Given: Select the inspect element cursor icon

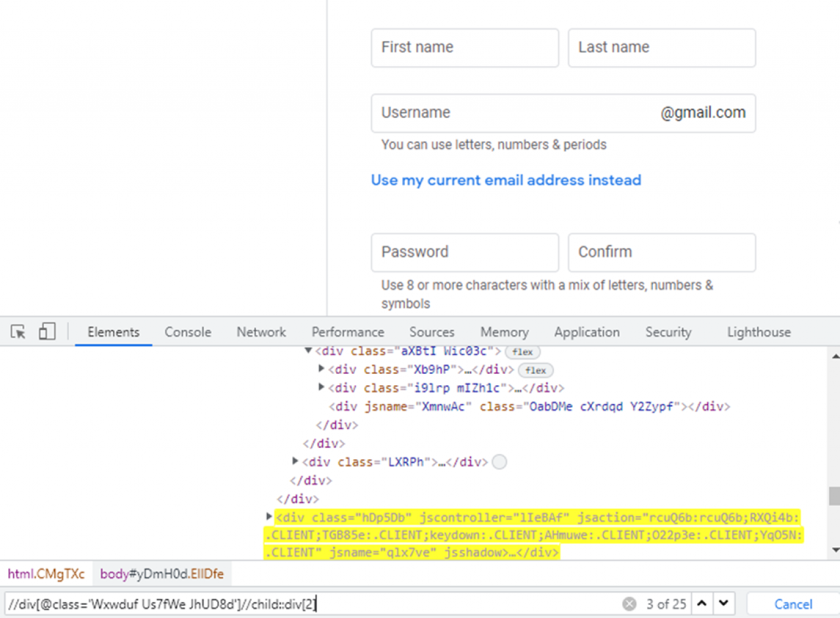Looking at the screenshot, I should [x=18, y=331].
